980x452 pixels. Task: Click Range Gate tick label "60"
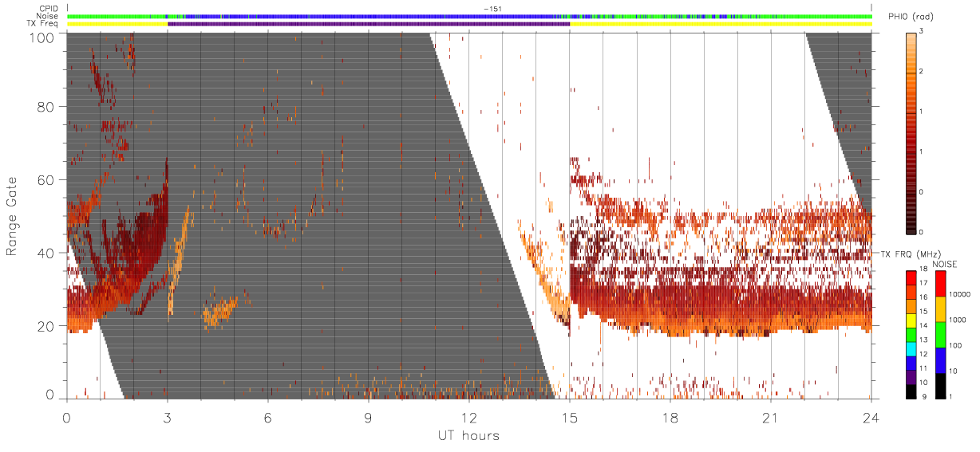pyautogui.click(x=46, y=179)
